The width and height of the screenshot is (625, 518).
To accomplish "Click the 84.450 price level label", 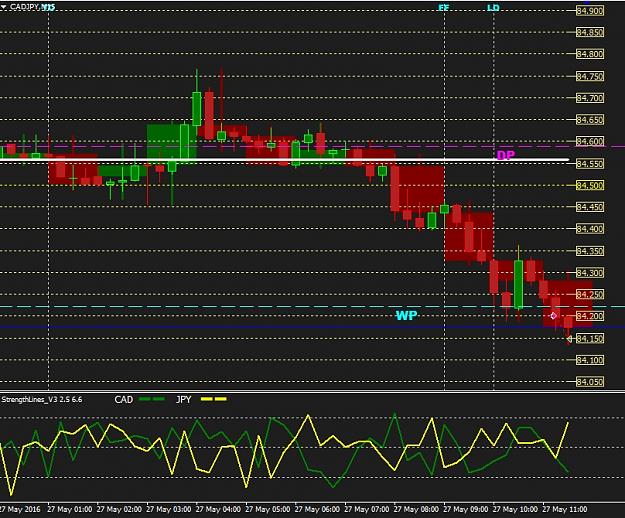I will [x=590, y=207].
